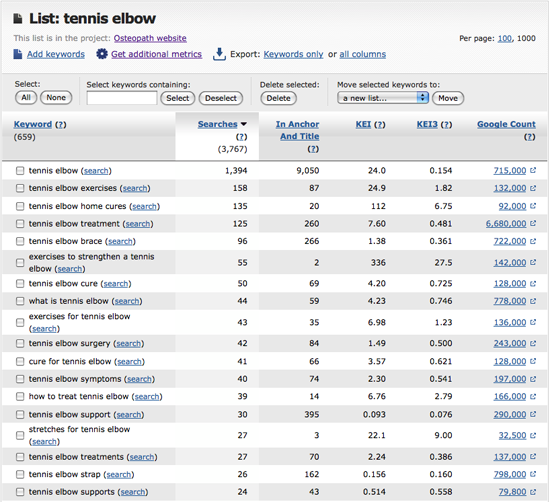This screenshot has width=550, height=502.
Task: Open external link icon beside 166,000
Action: (x=533, y=396)
